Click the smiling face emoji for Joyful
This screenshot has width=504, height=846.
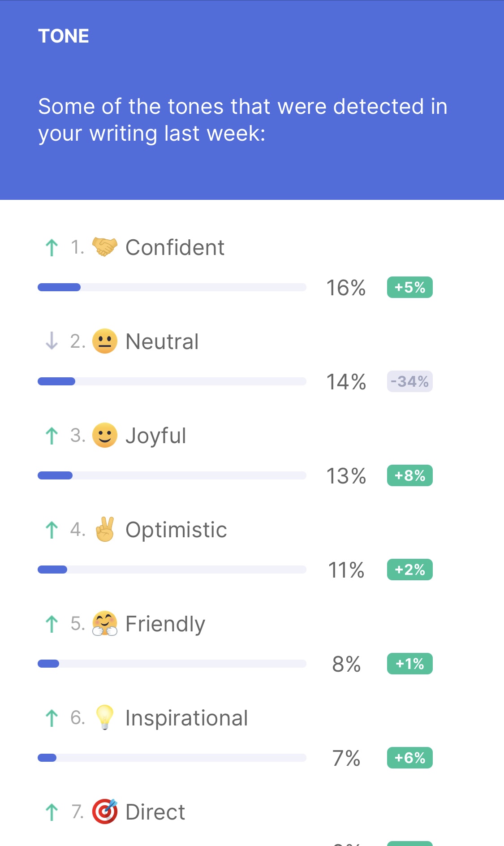click(x=105, y=435)
